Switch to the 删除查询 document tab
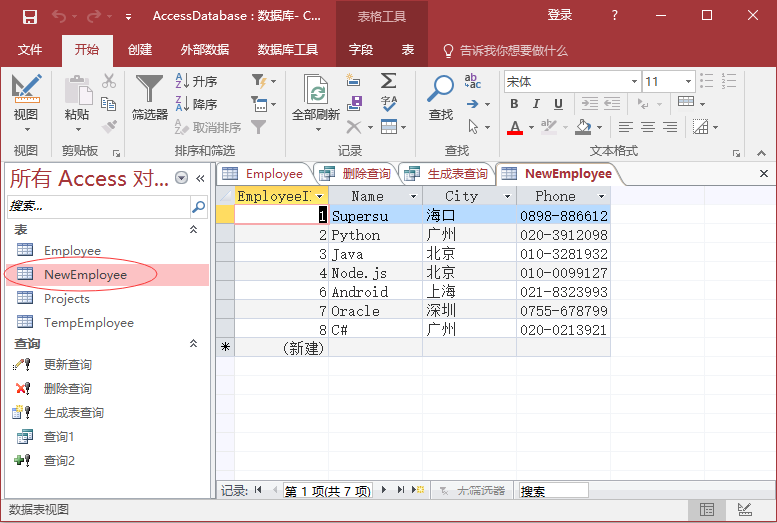 [x=358, y=173]
